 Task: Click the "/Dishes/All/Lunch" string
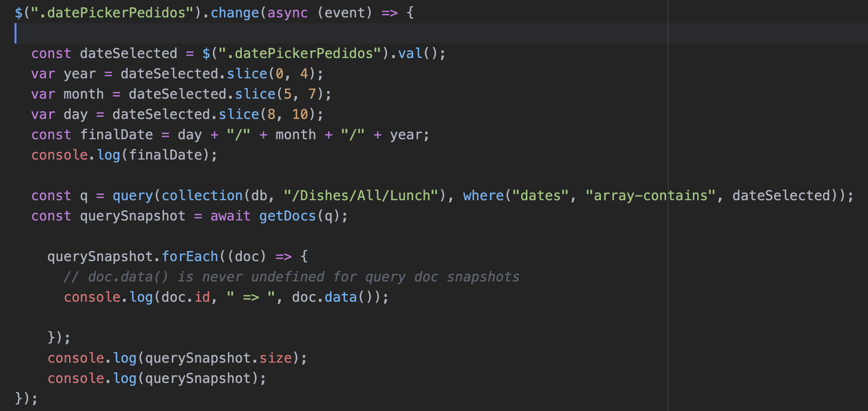point(361,195)
